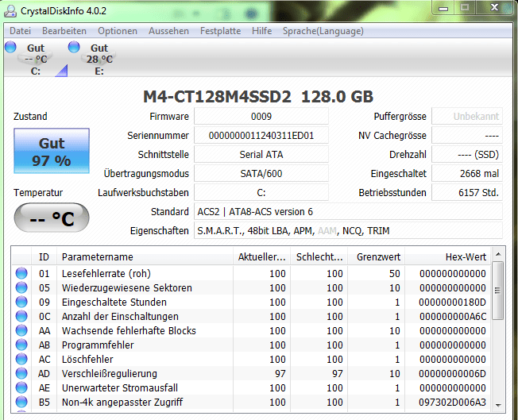
Task: Minimize the CrystalDiskInfo window
Action: click(443, 8)
